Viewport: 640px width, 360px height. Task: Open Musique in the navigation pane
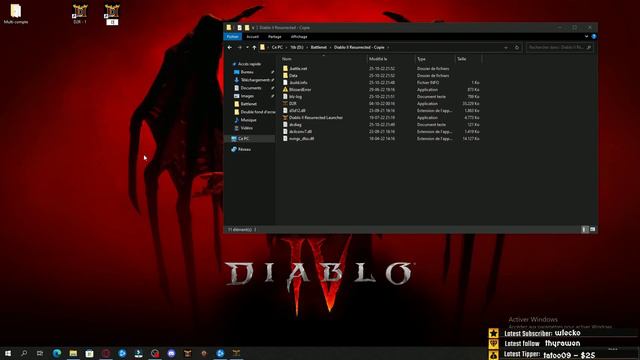pos(248,120)
